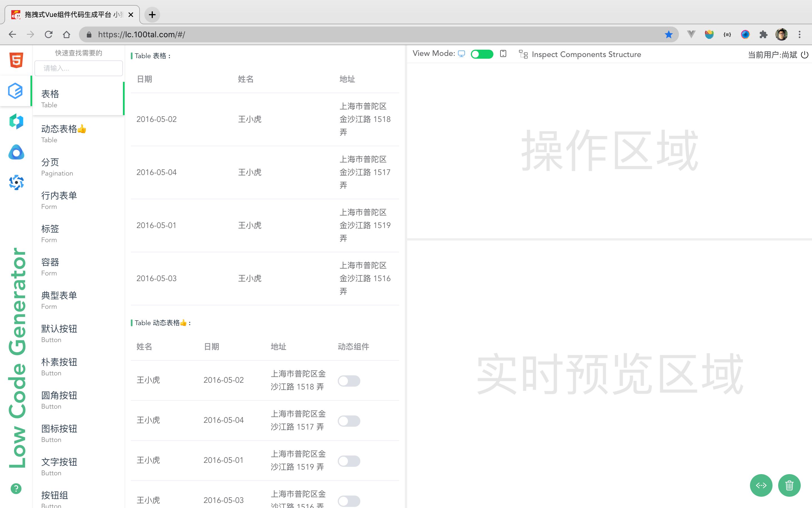Screen dimensions: 812x508
Task: Select the 标签 Form component
Action: [x=78, y=233]
